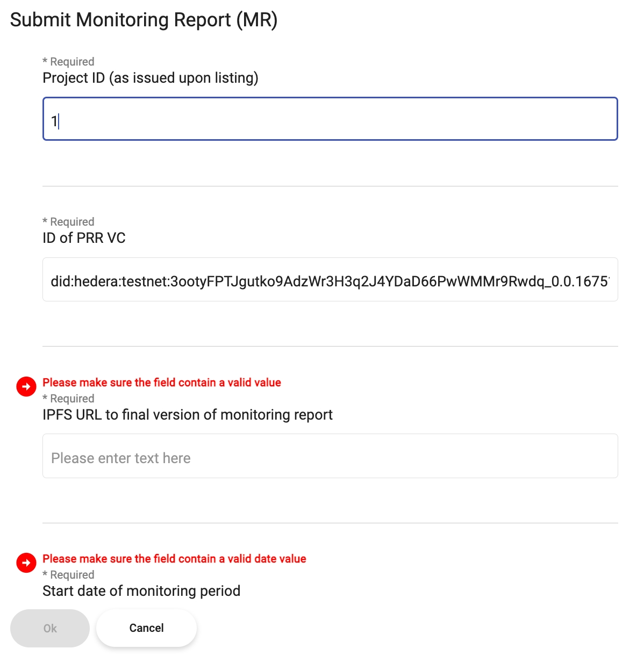Click the "Project ID (as issued upon listing)" label
Image resolution: width=644 pixels, height=663 pixels.
[151, 78]
